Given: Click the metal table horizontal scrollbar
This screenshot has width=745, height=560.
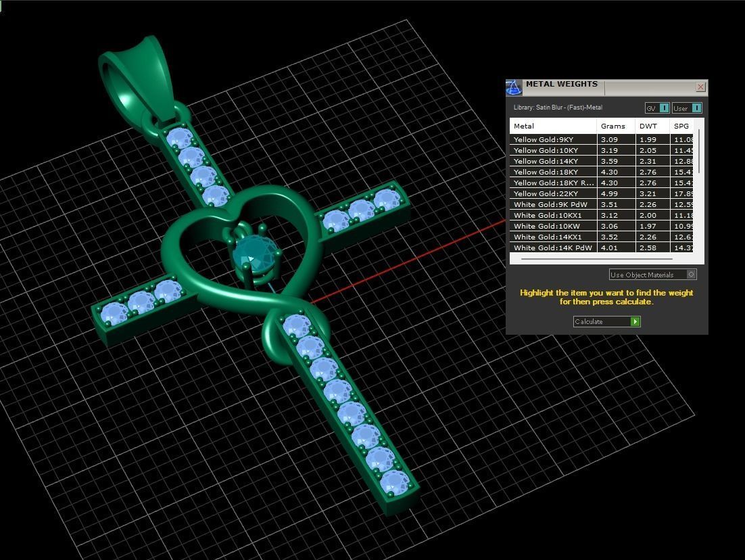Looking at the screenshot, I should click(x=597, y=259).
